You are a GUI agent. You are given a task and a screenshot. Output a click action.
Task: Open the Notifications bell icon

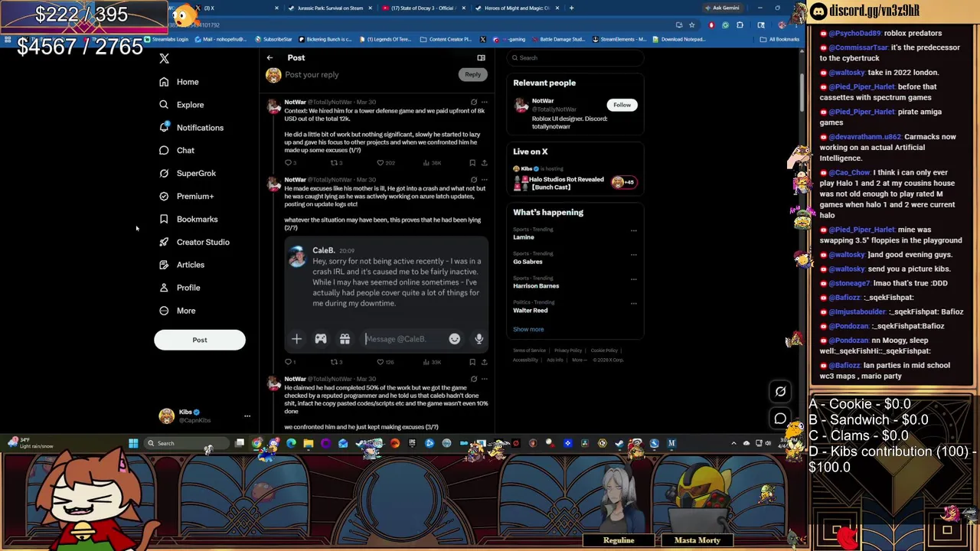(164, 128)
